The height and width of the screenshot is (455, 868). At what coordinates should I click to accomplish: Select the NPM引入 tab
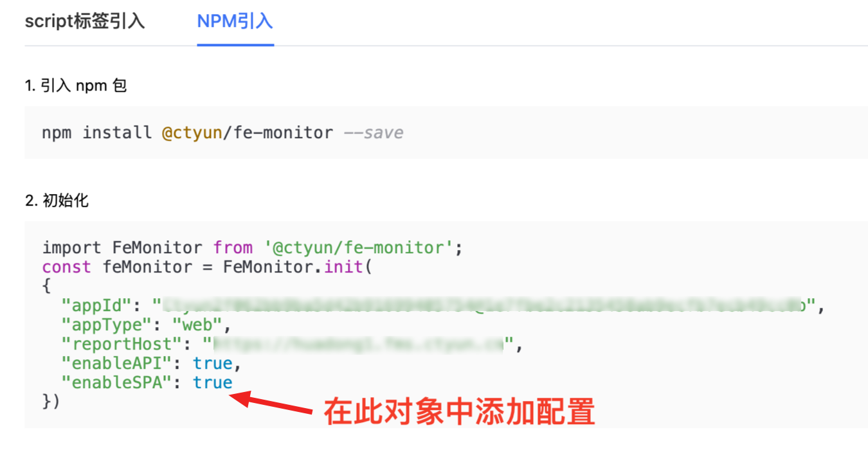pos(235,21)
